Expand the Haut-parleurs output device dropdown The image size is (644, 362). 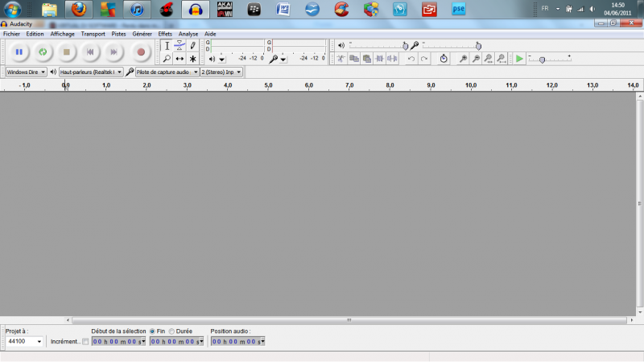[91, 72]
